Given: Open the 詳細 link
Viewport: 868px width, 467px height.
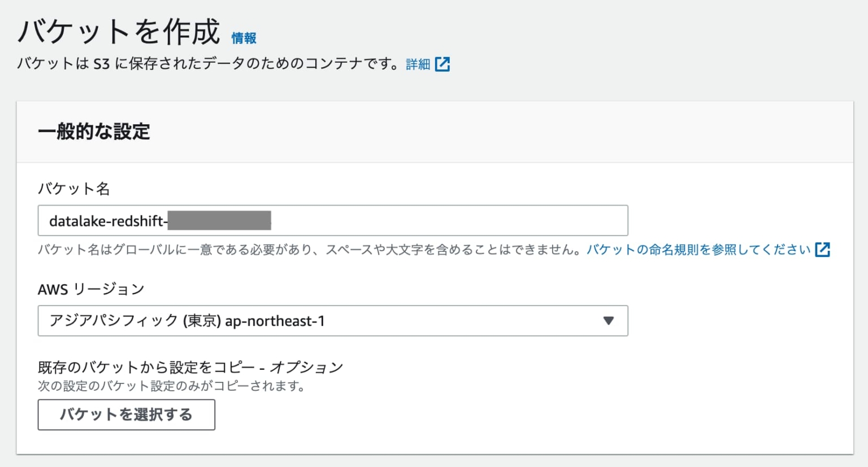Looking at the screenshot, I should (x=418, y=64).
